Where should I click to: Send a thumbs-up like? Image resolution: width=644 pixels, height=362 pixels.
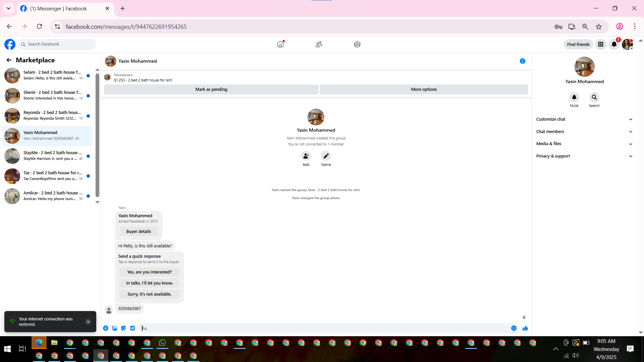pos(525,328)
